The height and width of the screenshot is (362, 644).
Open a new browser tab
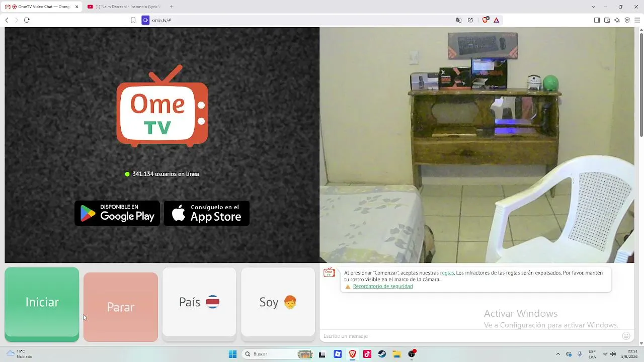[172, 7]
